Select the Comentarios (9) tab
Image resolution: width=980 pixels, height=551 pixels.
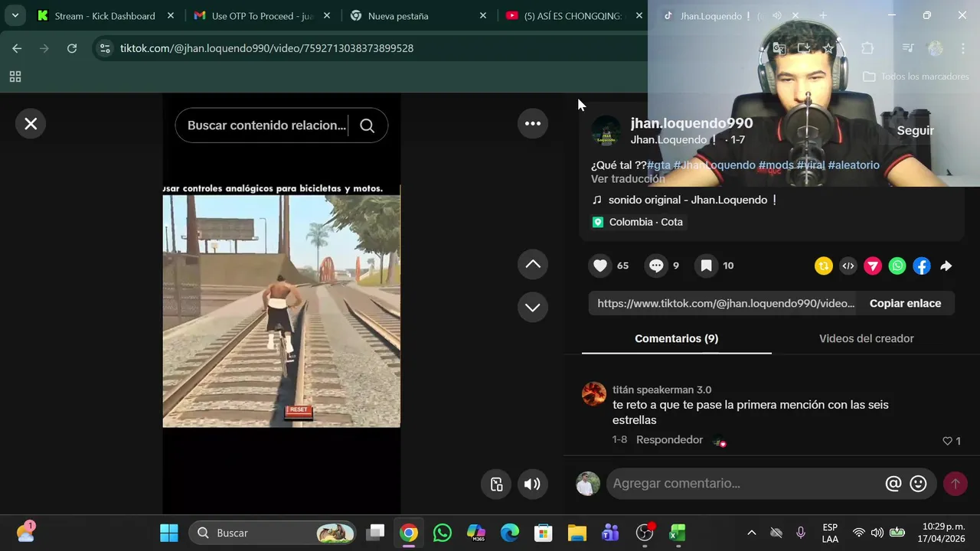pos(676,338)
